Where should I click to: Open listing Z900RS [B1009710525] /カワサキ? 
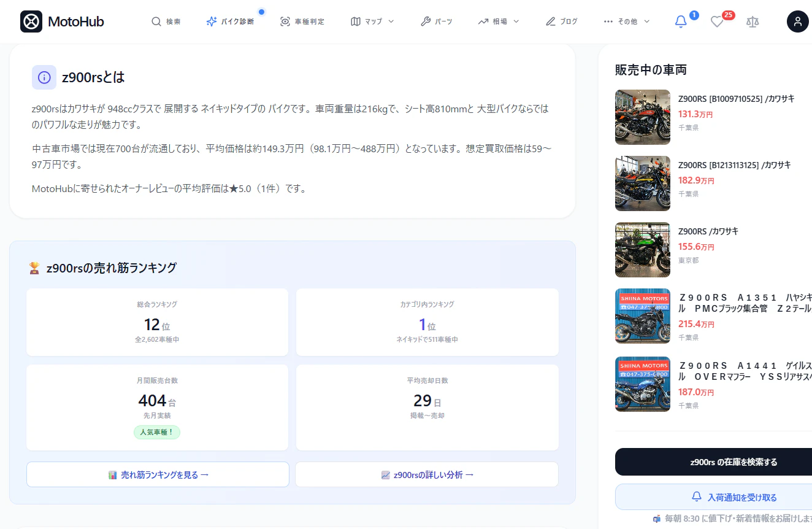pyautogui.click(x=736, y=99)
